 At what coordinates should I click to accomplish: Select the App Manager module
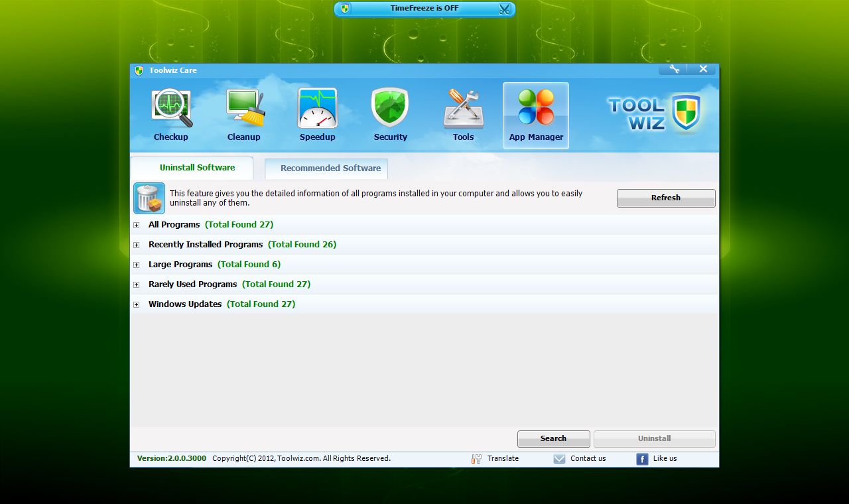click(x=536, y=116)
